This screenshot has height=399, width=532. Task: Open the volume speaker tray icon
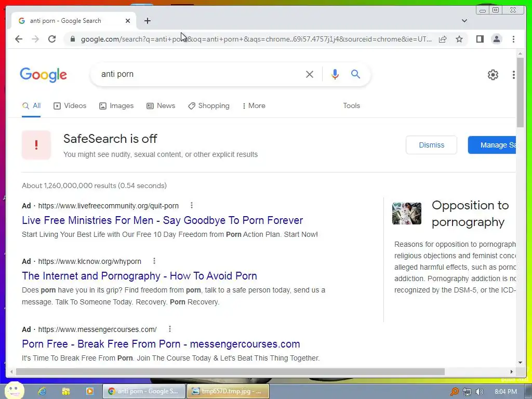480,392
